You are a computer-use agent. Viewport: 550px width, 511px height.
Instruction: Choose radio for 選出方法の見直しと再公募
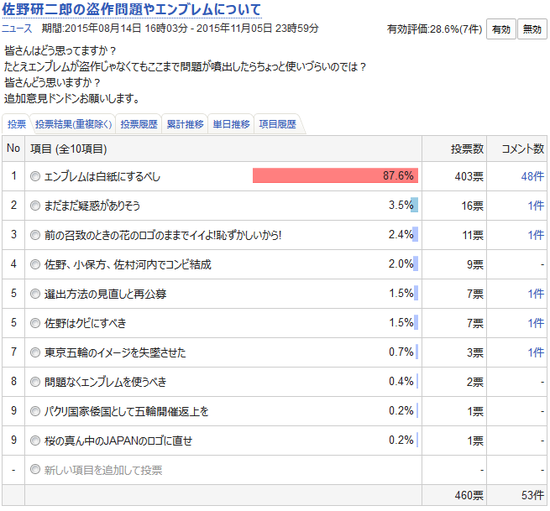point(35,293)
